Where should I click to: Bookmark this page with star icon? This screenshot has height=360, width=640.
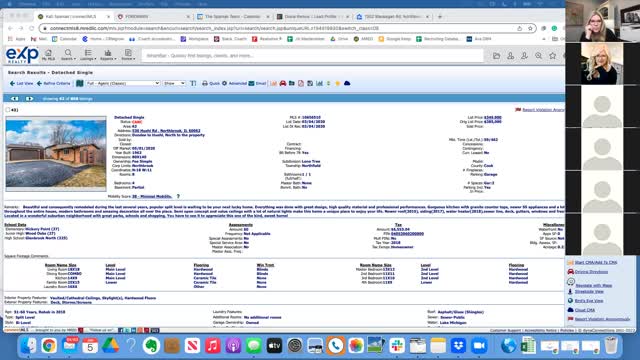coord(530,28)
